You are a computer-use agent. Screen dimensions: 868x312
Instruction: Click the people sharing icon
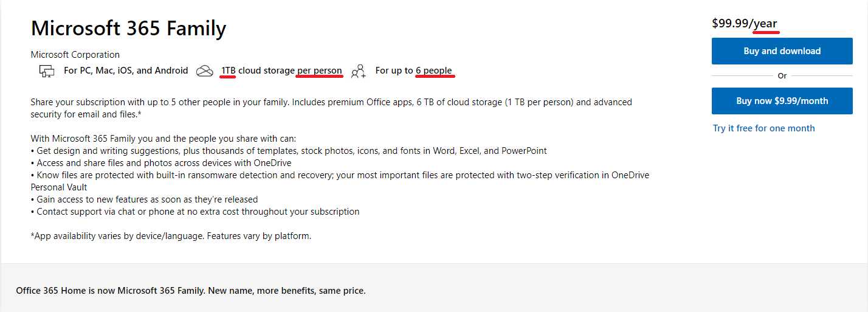point(359,71)
